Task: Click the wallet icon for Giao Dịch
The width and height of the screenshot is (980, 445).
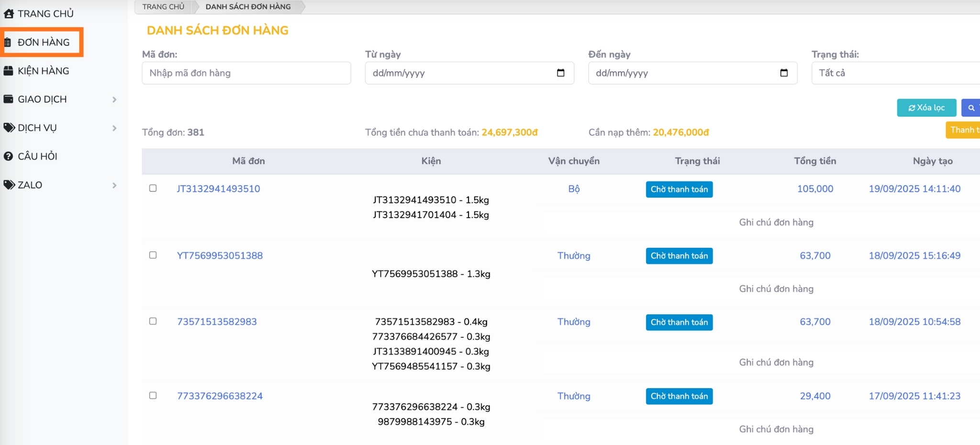Action: click(9, 100)
